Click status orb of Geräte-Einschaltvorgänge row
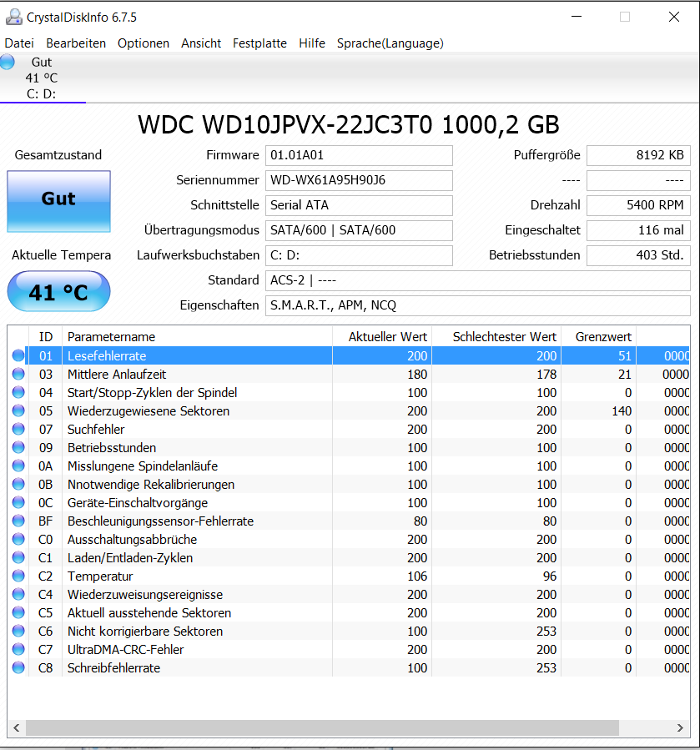The image size is (700, 750). [x=18, y=502]
